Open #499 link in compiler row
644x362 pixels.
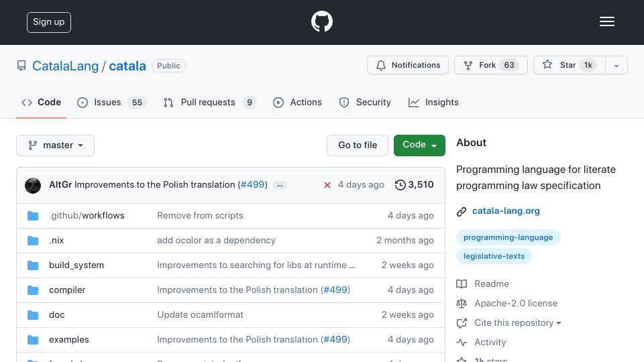pos(335,290)
